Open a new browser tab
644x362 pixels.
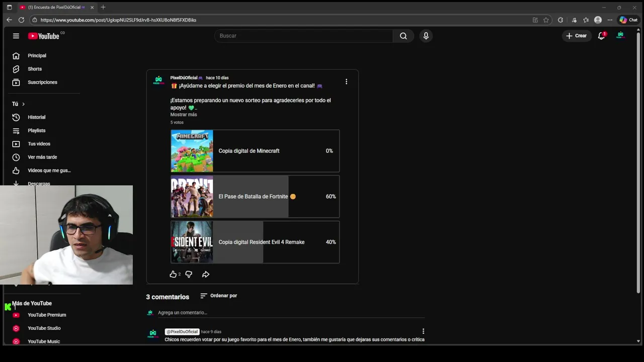coord(103,7)
